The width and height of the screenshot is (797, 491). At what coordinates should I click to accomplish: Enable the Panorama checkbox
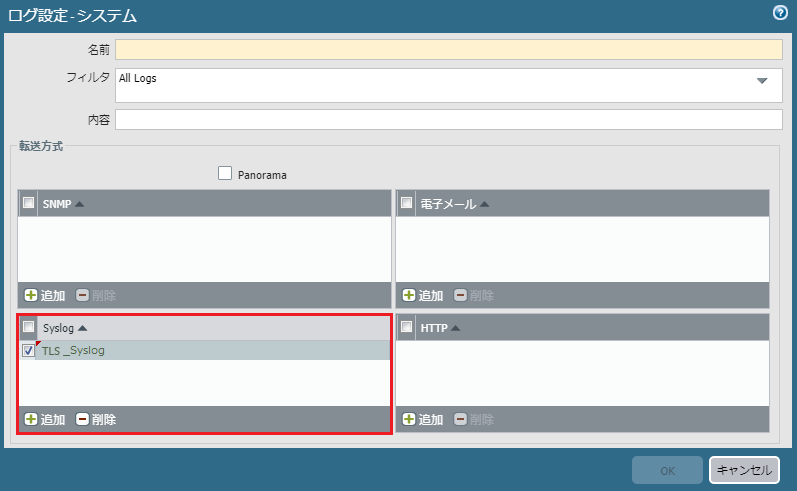pos(225,173)
